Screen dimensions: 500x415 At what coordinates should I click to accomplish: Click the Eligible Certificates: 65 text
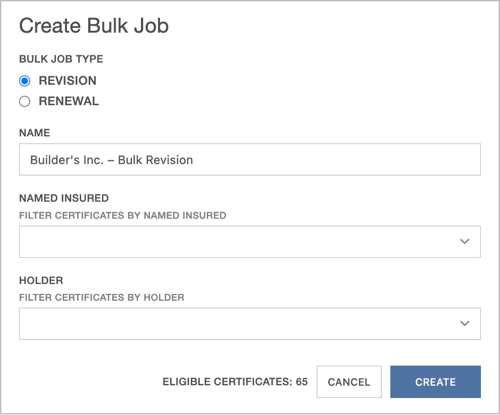(x=235, y=382)
